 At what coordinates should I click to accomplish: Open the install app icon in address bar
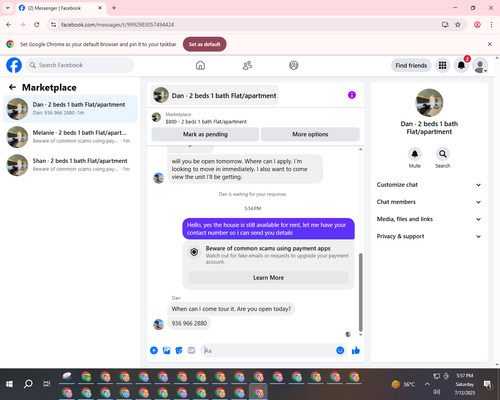[x=445, y=25]
